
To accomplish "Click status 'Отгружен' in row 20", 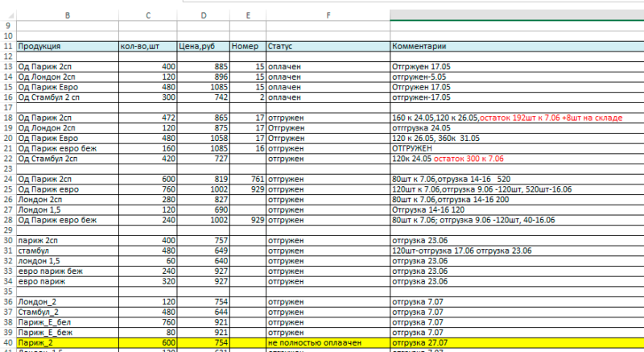I will pyautogui.click(x=328, y=139).
